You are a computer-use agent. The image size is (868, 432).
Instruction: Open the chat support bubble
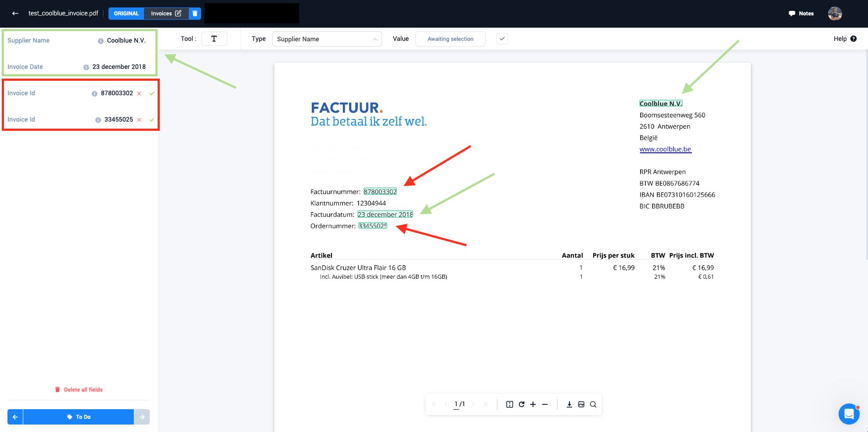click(849, 414)
